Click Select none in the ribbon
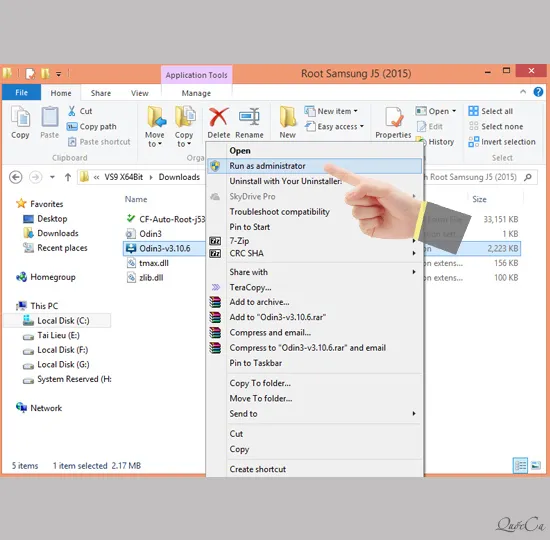Screen dimensions: 550x540 [x=496, y=126]
